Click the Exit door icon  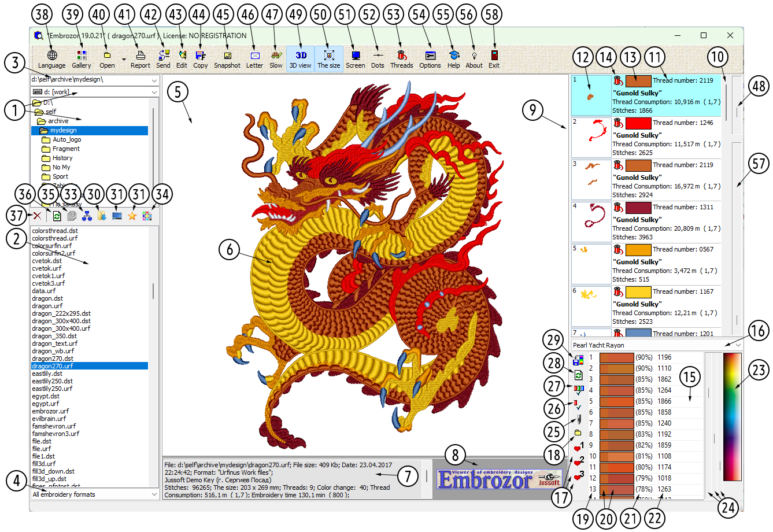click(x=494, y=56)
